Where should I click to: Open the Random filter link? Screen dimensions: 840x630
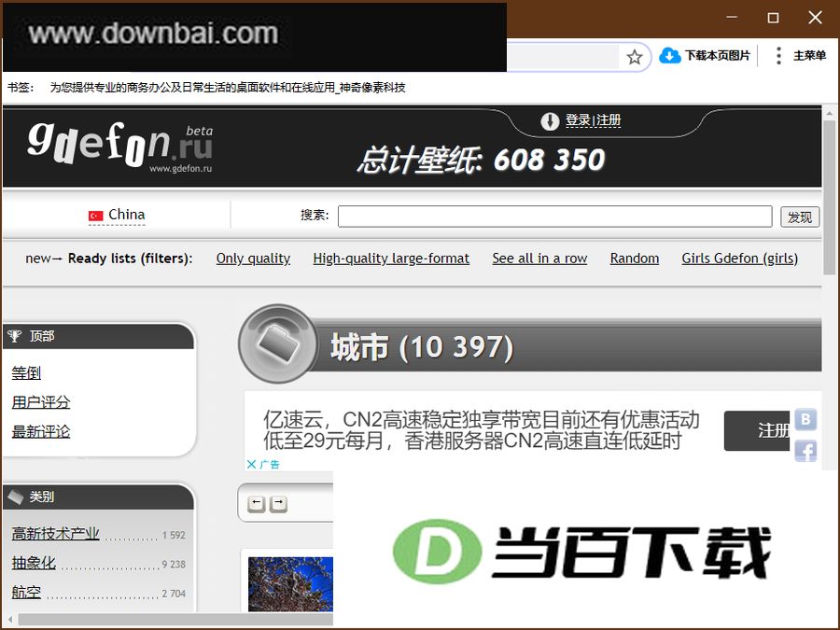coord(635,259)
